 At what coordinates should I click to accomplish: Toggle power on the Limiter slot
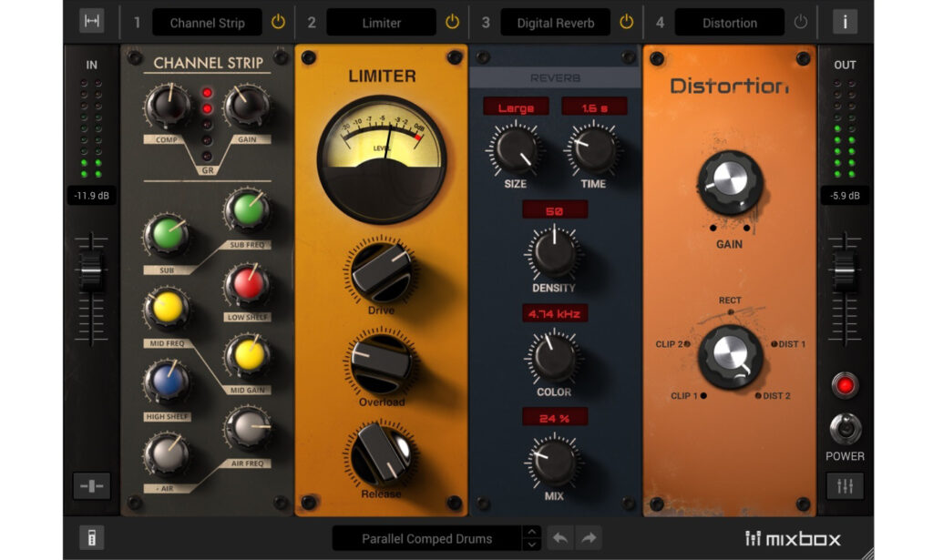(452, 22)
